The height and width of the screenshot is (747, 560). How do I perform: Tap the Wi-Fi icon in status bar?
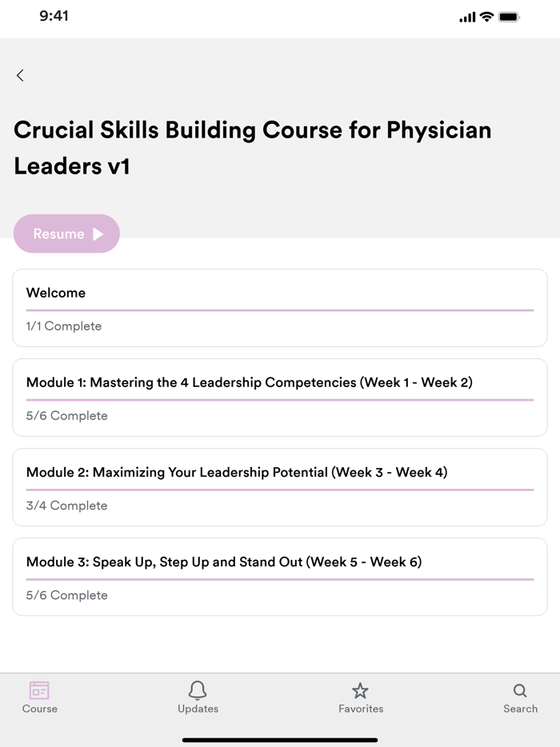point(486,15)
